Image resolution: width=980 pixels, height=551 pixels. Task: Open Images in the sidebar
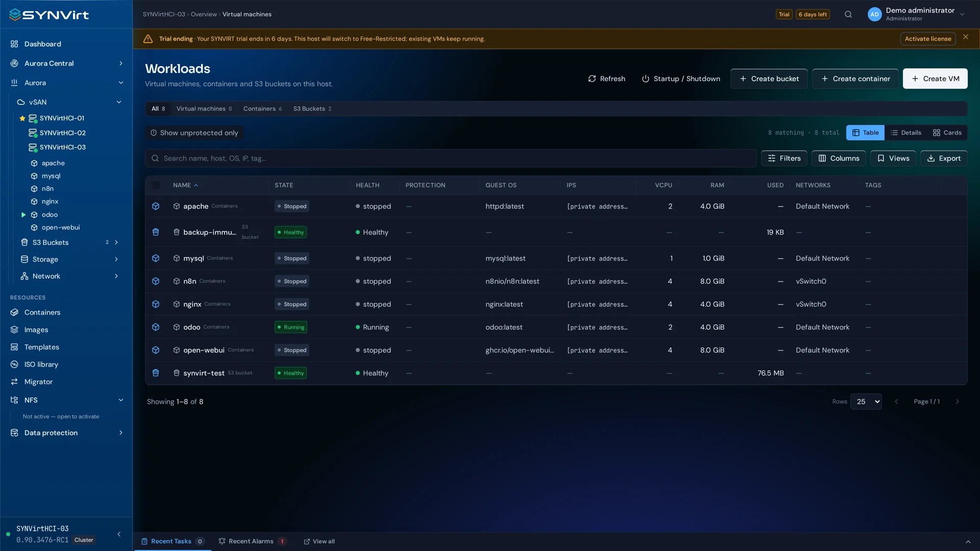(x=36, y=330)
